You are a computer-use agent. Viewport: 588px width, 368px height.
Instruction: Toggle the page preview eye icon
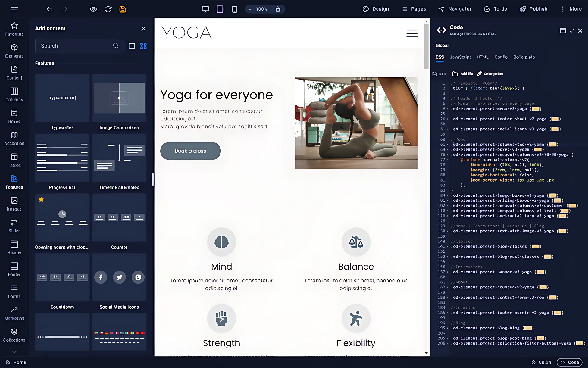(x=93, y=9)
